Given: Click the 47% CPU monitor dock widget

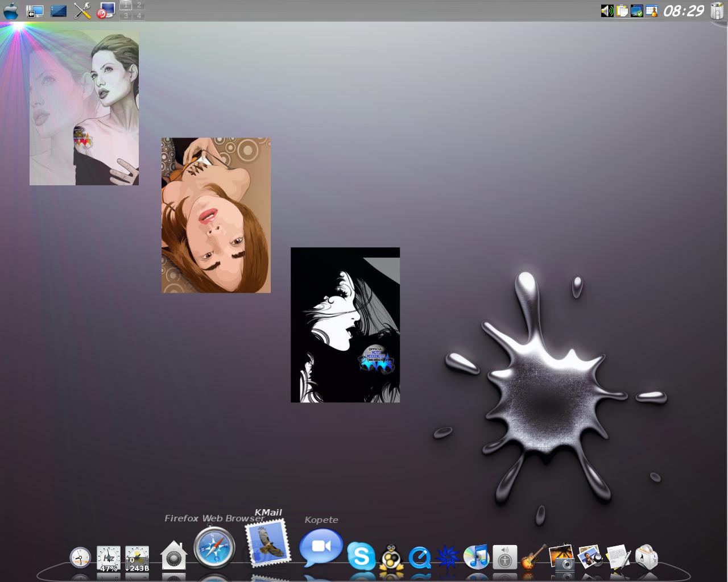Looking at the screenshot, I should 108,559.
